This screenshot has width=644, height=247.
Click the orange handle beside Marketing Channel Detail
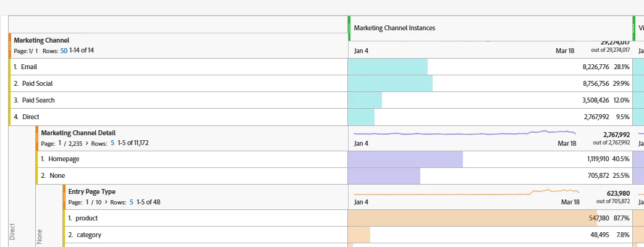[x=37, y=138]
